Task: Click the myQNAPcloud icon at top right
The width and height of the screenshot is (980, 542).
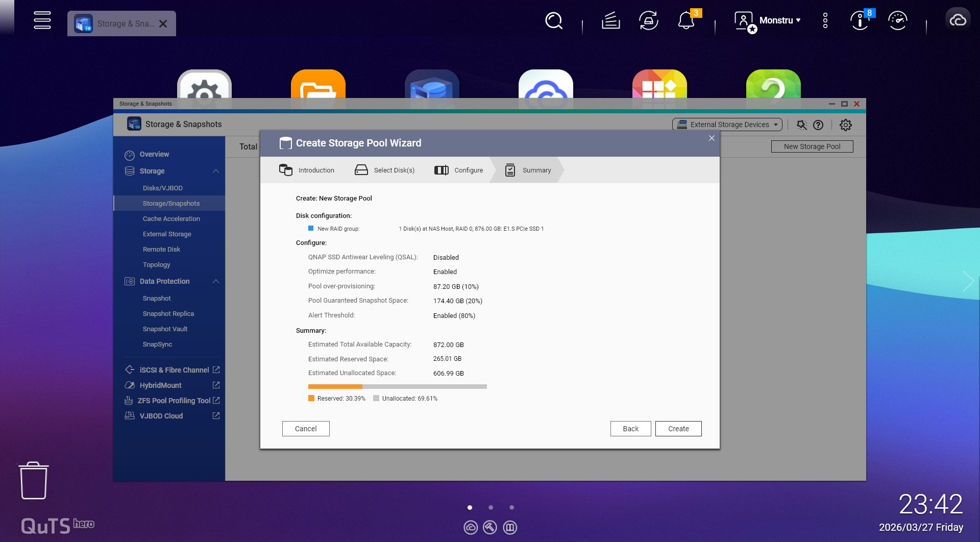Action: point(958,20)
